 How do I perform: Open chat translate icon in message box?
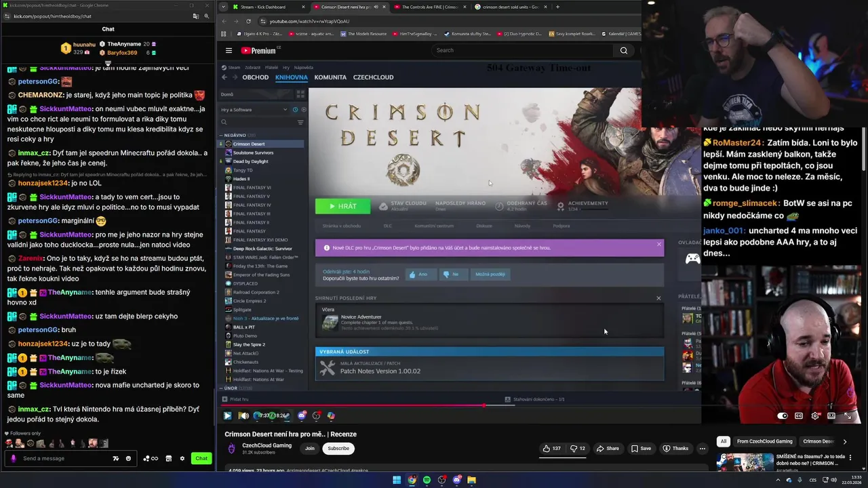(116, 458)
